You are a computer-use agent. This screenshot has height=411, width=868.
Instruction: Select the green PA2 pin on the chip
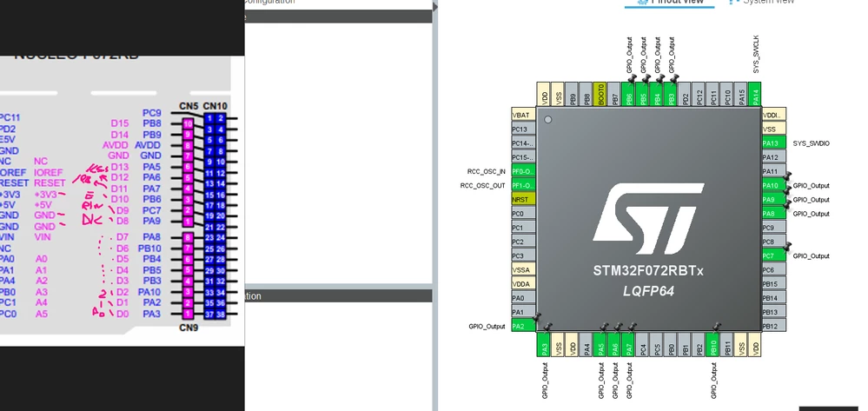tap(524, 326)
